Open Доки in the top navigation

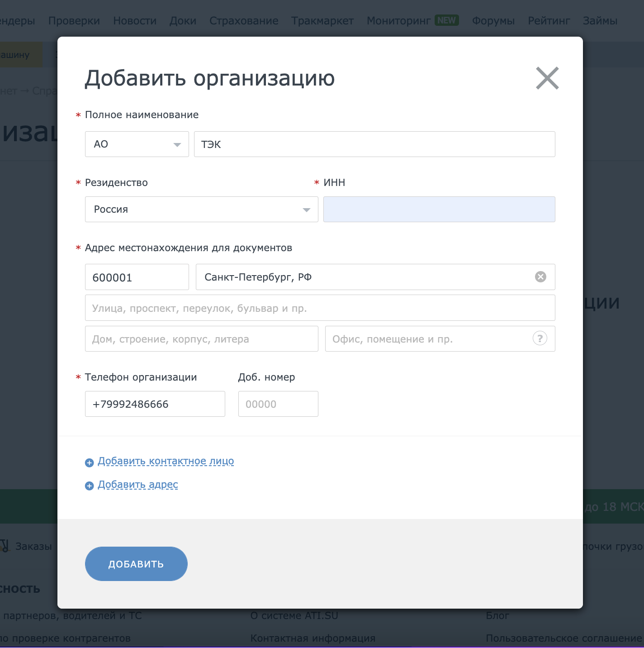183,21
